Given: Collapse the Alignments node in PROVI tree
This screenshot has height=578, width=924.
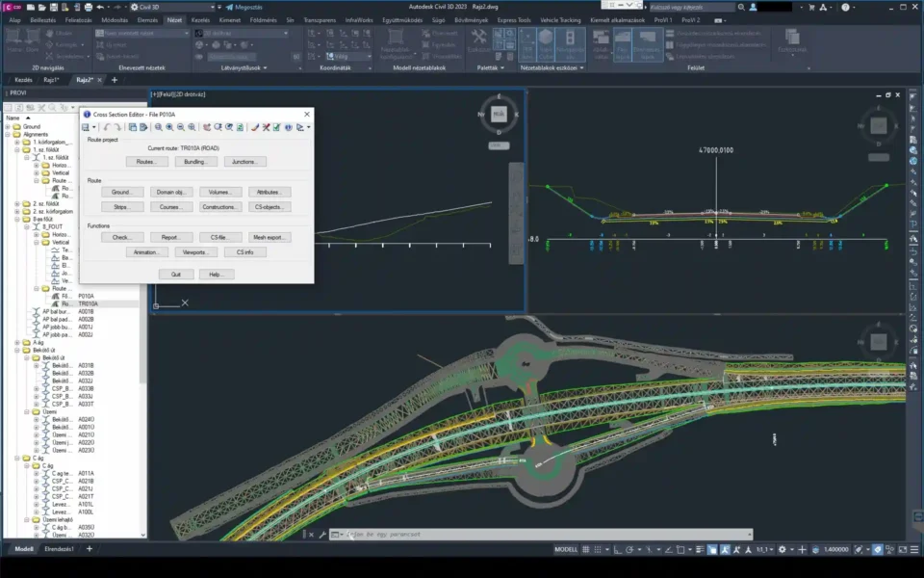Looking at the screenshot, I should [8, 135].
